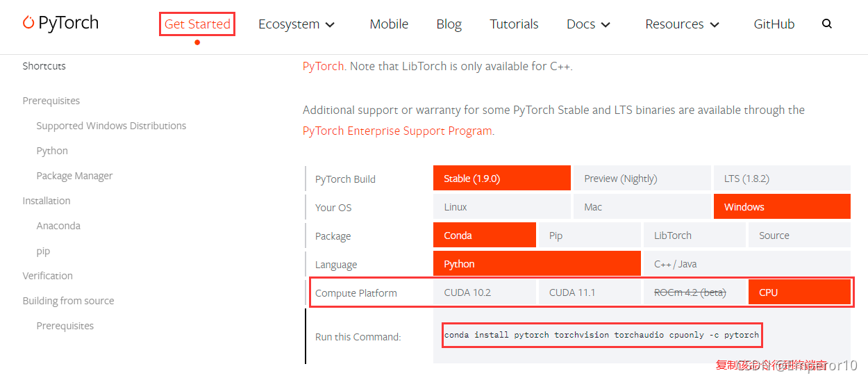Select Preview (Nightly) build option
The image size is (868, 380).
coord(642,179)
